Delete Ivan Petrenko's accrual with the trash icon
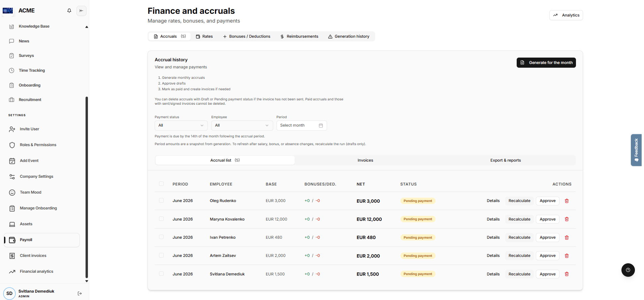644x300 pixels. pos(567,237)
